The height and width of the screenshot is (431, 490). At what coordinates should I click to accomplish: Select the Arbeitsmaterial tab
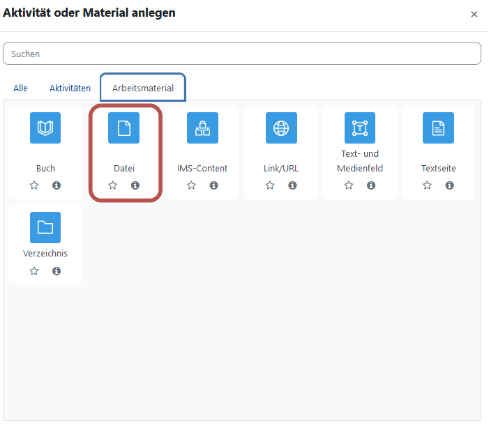(x=143, y=88)
